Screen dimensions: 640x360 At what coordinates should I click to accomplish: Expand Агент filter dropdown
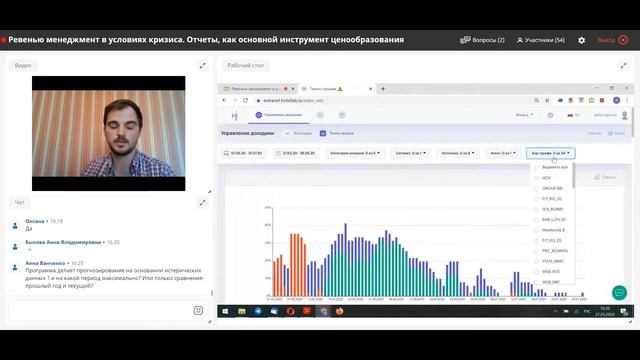click(502, 153)
